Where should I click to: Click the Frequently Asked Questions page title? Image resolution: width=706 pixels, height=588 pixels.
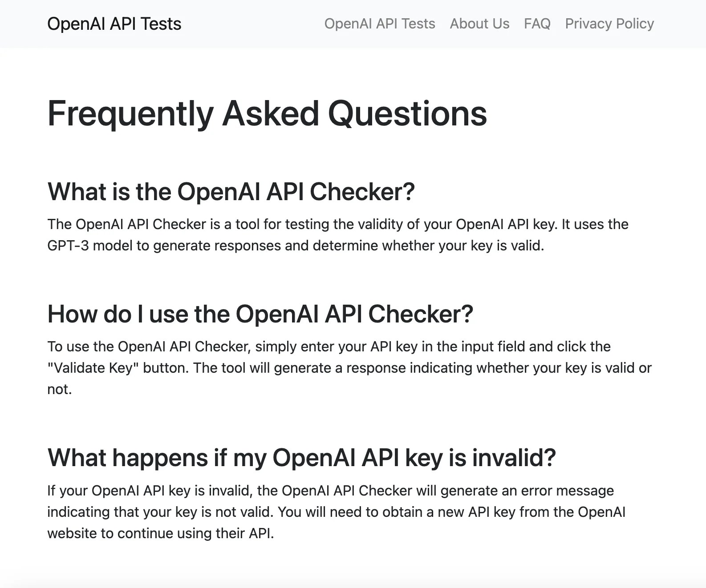click(268, 114)
